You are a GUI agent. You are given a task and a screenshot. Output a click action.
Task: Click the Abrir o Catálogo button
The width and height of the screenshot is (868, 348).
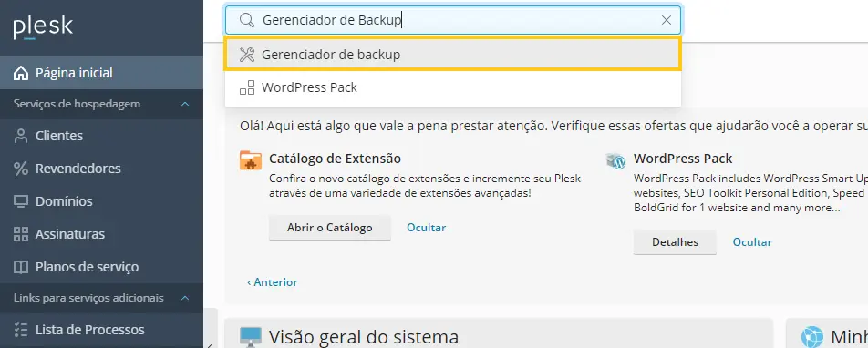pos(330,228)
